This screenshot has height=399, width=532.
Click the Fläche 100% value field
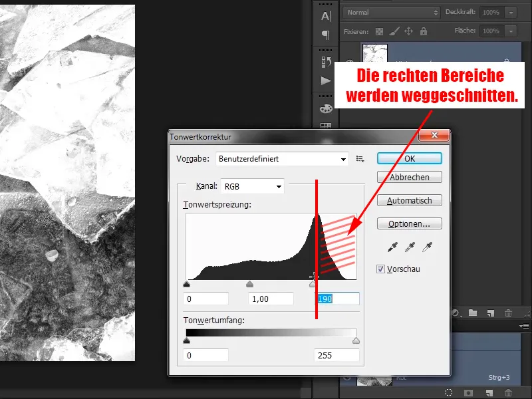pyautogui.click(x=491, y=31)
